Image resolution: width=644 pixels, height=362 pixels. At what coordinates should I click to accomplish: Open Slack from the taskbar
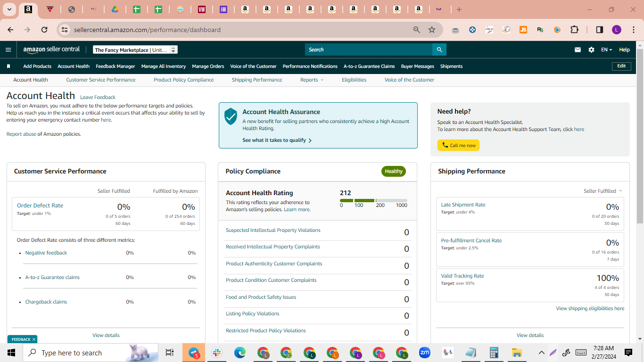pos(217,353)
